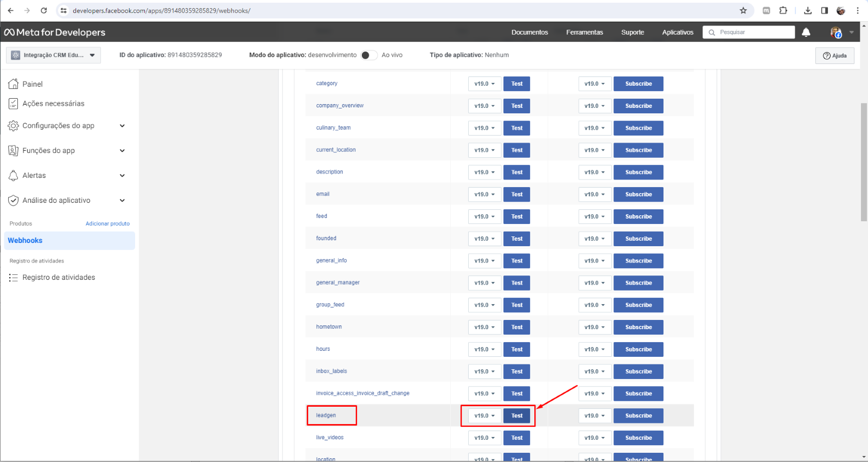
Task: Click the description field name
Action: (x=329, y=172)
